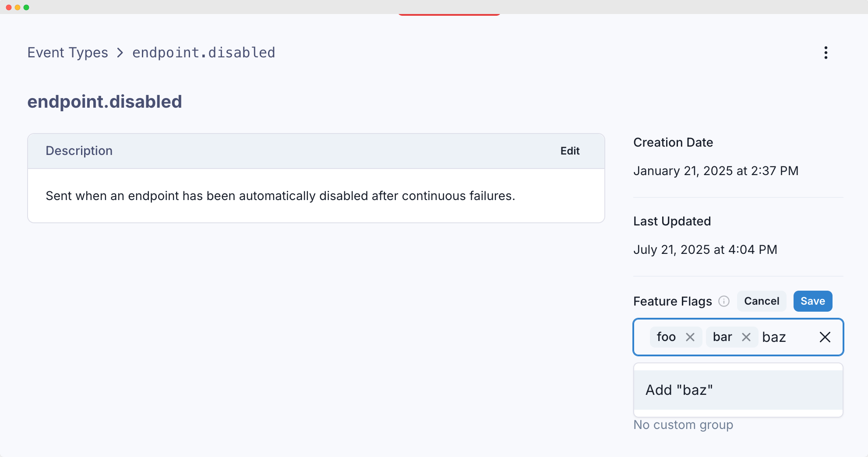Navigate to Event Types via breadcrumb
This screenshot has width=868, height=457.
67,53
